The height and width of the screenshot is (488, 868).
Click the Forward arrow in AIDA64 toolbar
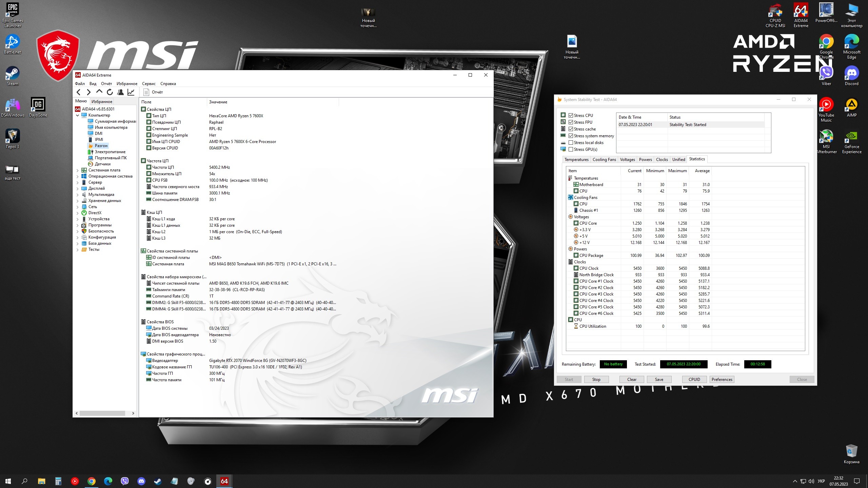tap(89, 92)
